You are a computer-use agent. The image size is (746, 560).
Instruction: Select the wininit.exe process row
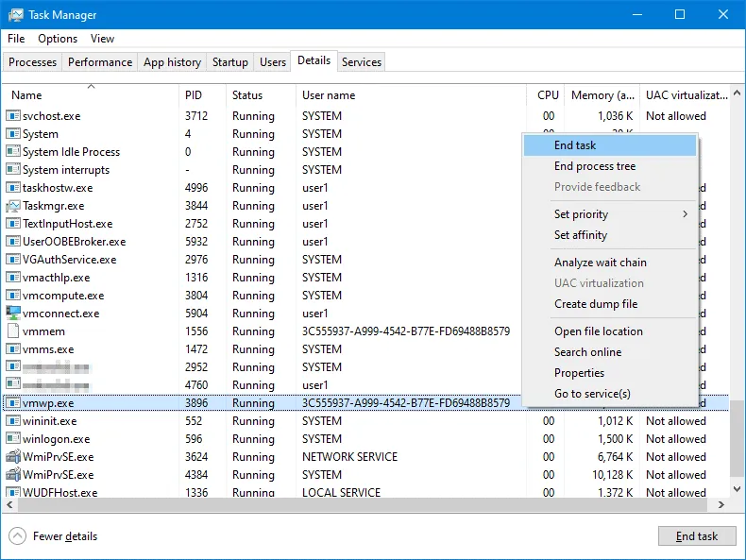point(50,421)
